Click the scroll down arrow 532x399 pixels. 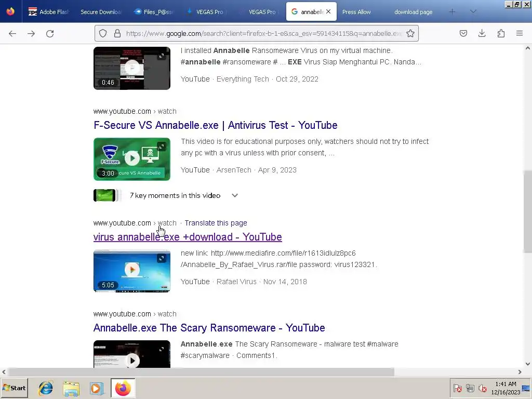tap(528, 364)
